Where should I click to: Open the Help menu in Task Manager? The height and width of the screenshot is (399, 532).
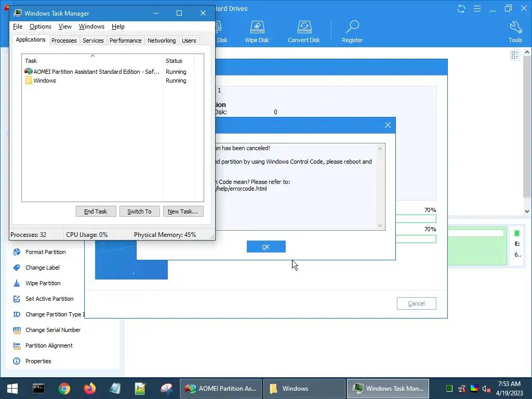coord(118,26)
